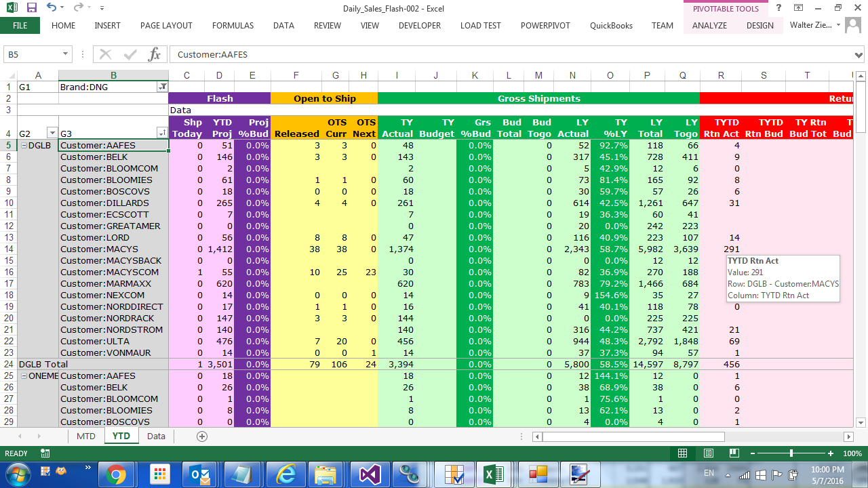This screenshot has width=868, height=488.
Task: Click the Enter checkmark in formula bar
Action: pyautogui.click(x=130, y=54)
